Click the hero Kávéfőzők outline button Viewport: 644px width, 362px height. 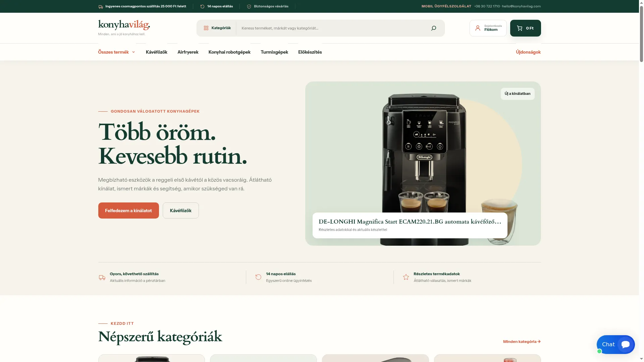[x=181, y=210]
